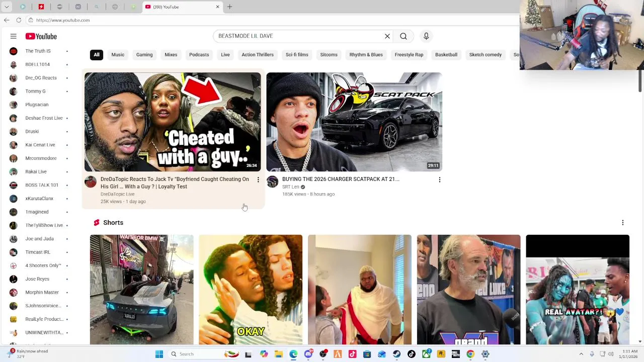Click the SRT Len channel avatar
The height and width of the screenshot is (362, 644).
coord(272,182)
